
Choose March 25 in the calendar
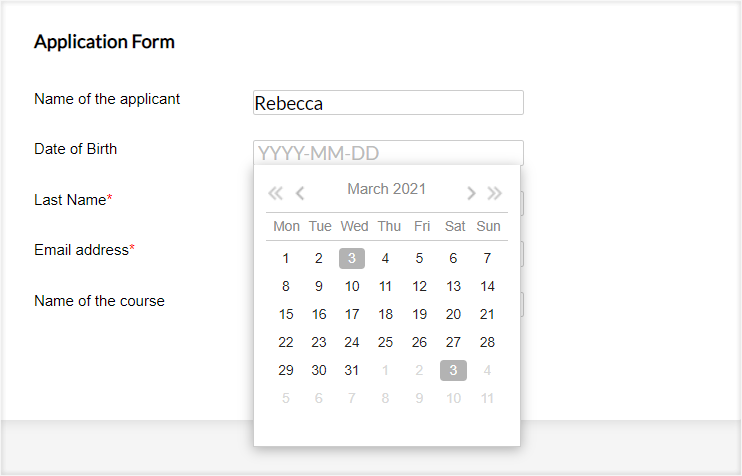click(x=385, y=342)
